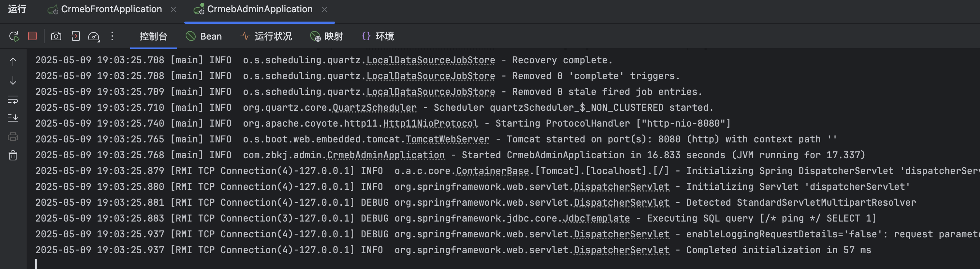Toggle scroll to end of console
This screenshot has height=269, width=980.
(13, 118)
